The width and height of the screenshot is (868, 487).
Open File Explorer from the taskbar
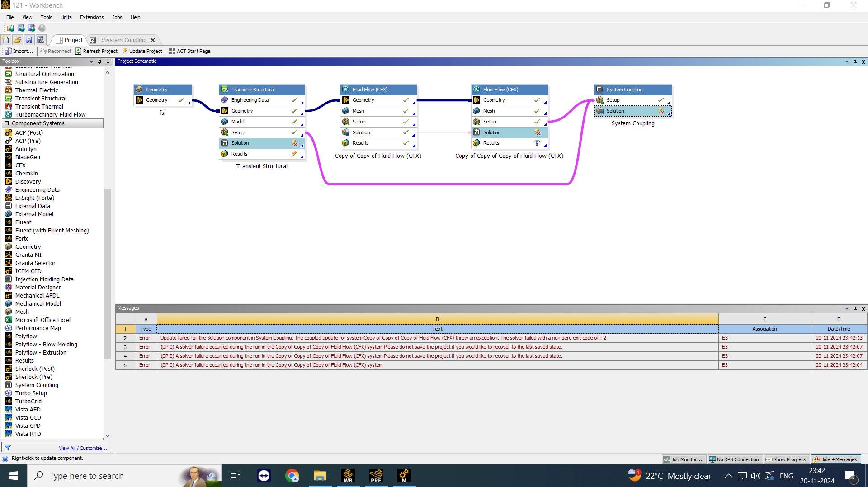coord(320,476)
